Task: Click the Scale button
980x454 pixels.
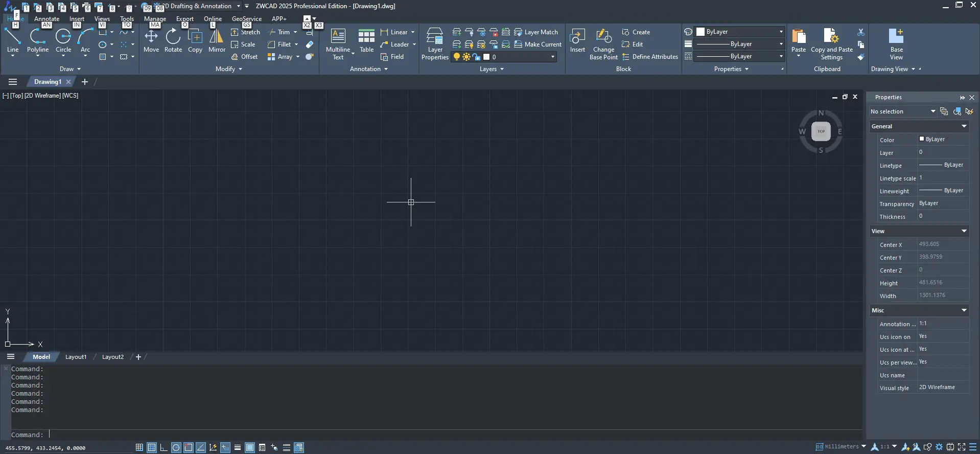Action: [243, 44]
